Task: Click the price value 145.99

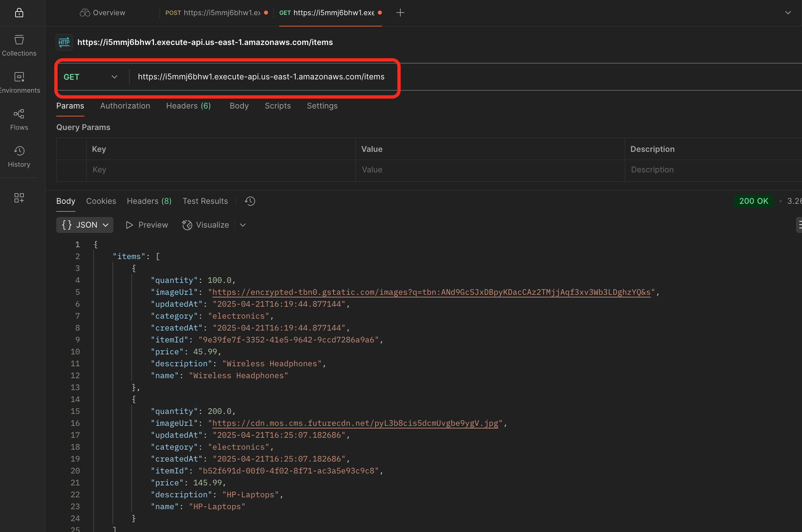Action: point(207,482)
